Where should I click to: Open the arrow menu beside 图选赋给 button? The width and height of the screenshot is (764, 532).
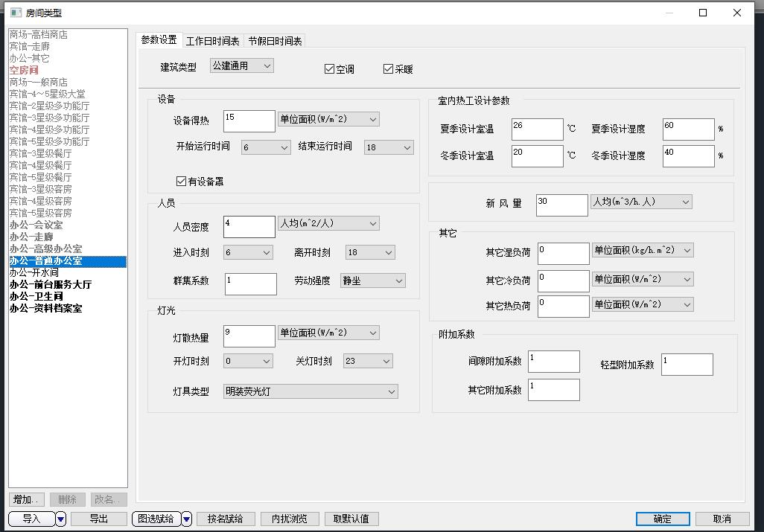point(187,519)
